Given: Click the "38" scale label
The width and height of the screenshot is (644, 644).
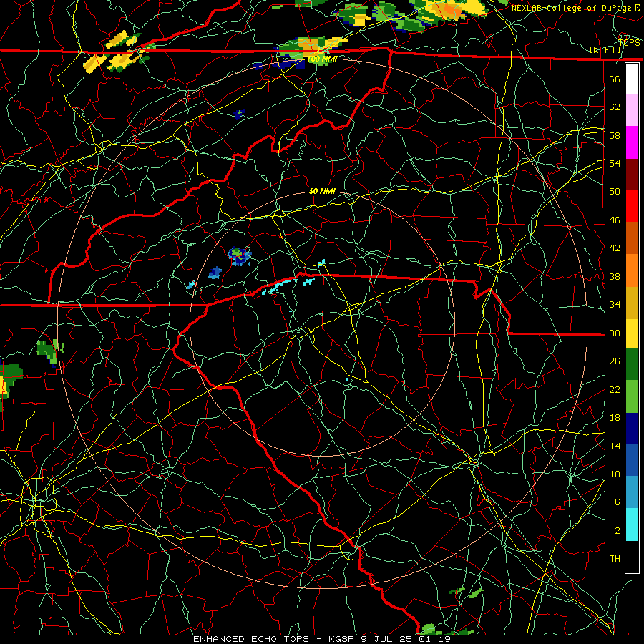Looking at the screenshot, I should (615, 276).
